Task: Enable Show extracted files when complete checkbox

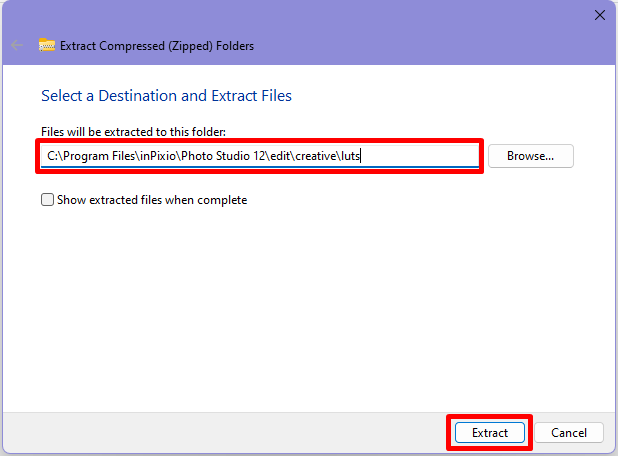Action: [x=47, y=199]
